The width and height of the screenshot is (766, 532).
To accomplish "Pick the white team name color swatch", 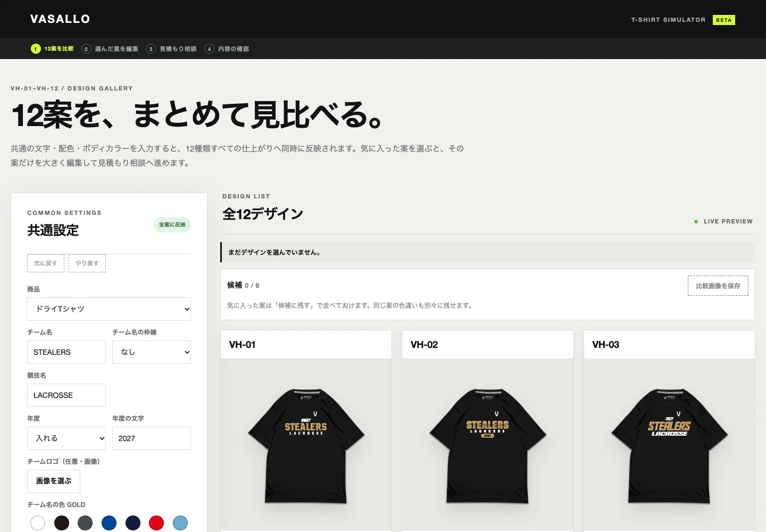I will [x=38, y=523].
